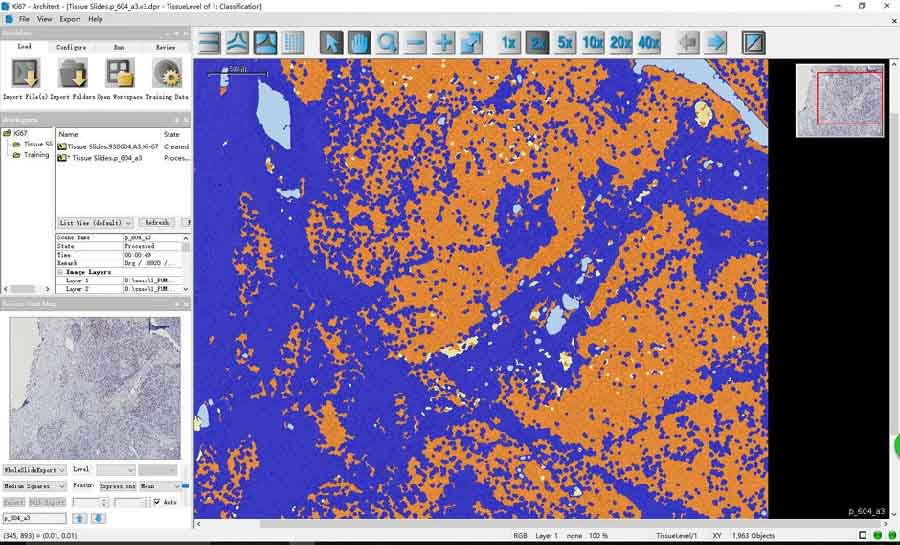Click the blue color swatch next to Mean
The height and width of the screenshot is (545, 900).
tap(185, 486)
